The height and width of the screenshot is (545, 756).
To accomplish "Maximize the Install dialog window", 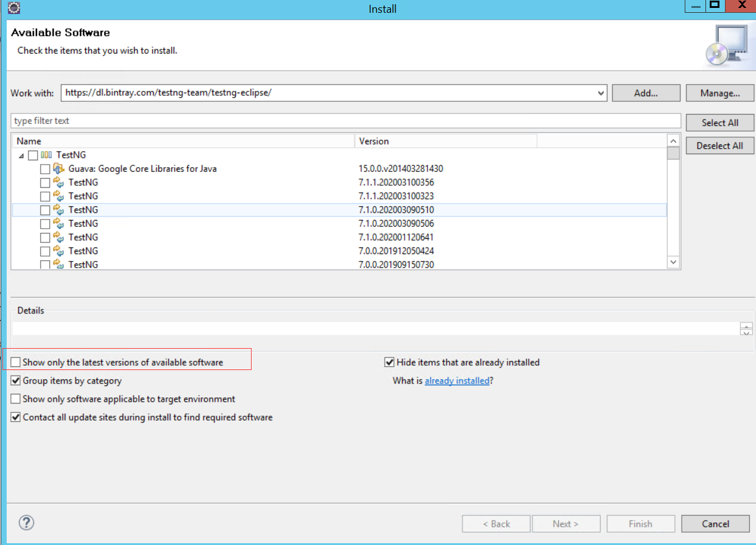I will click(715, 5).
